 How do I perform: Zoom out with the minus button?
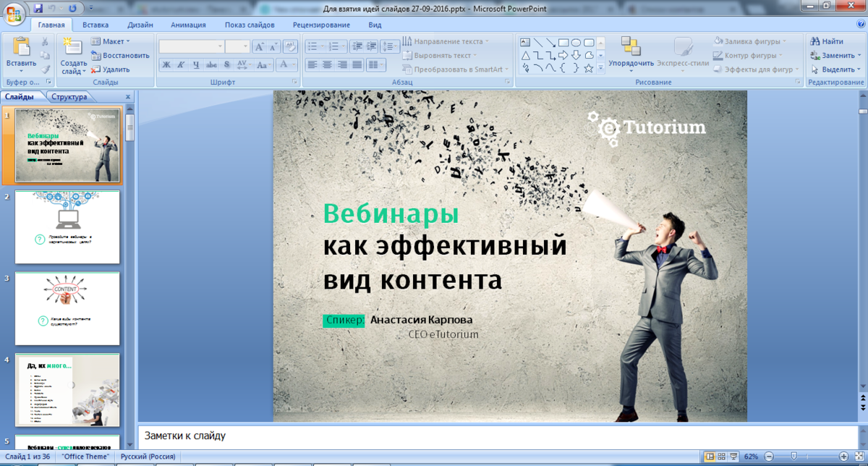(769, 457)
